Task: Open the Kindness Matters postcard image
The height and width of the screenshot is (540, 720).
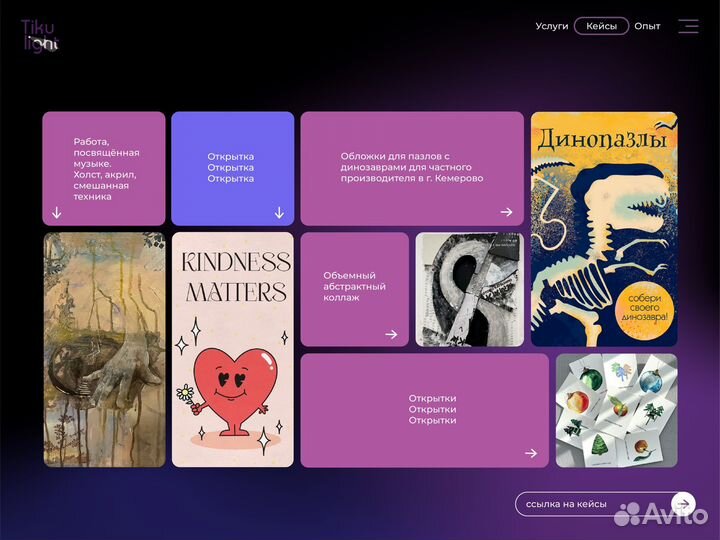Action: coord(233,349)
